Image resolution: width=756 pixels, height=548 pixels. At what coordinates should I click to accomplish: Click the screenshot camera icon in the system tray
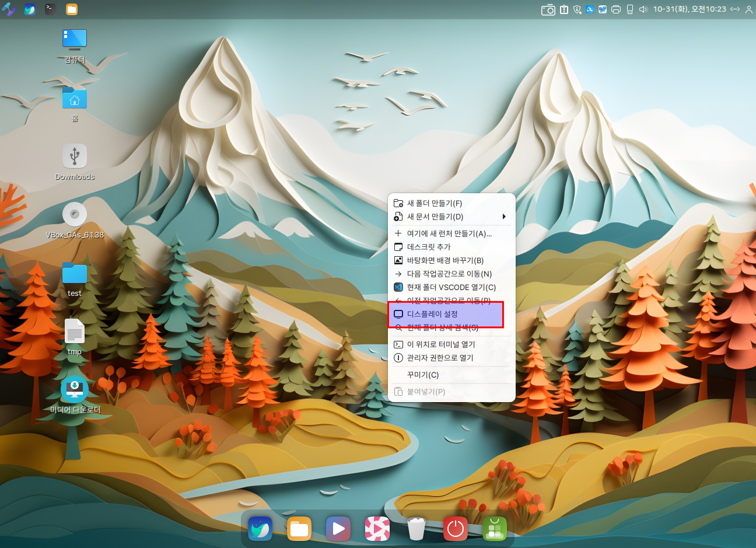coord(548,9)
